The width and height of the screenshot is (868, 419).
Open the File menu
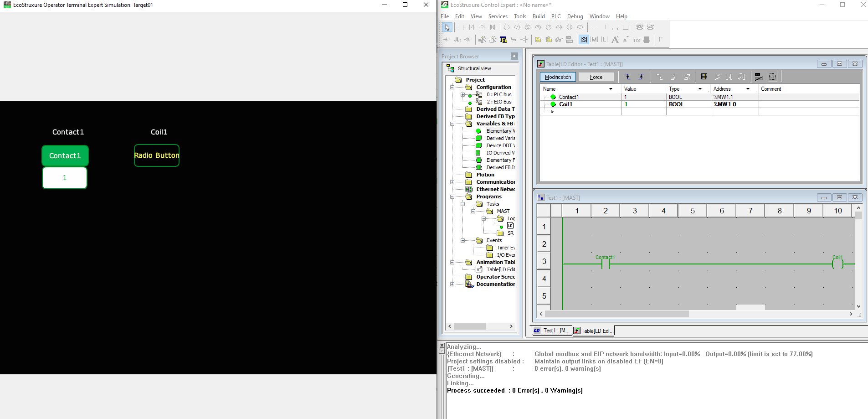[x=445, y=16]
